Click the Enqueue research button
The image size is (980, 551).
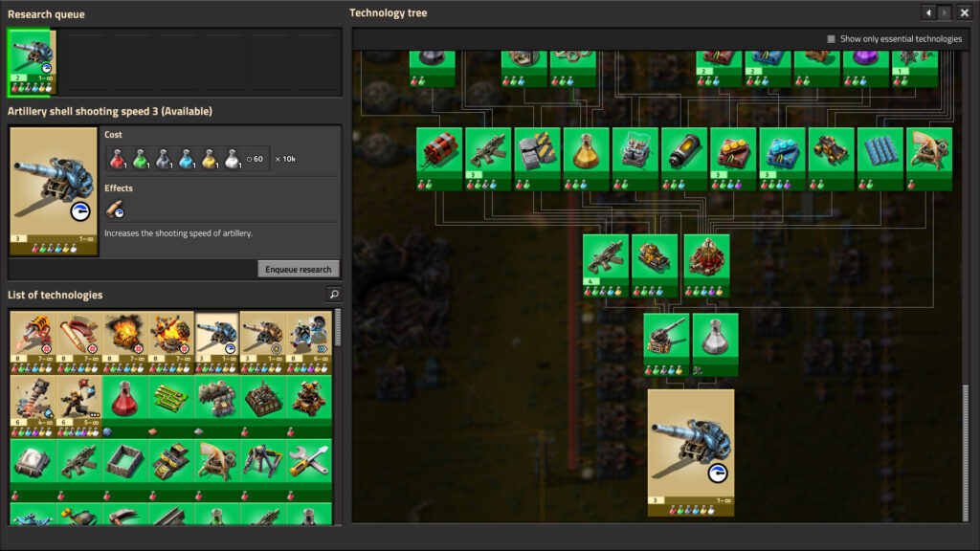coord(299,269)
